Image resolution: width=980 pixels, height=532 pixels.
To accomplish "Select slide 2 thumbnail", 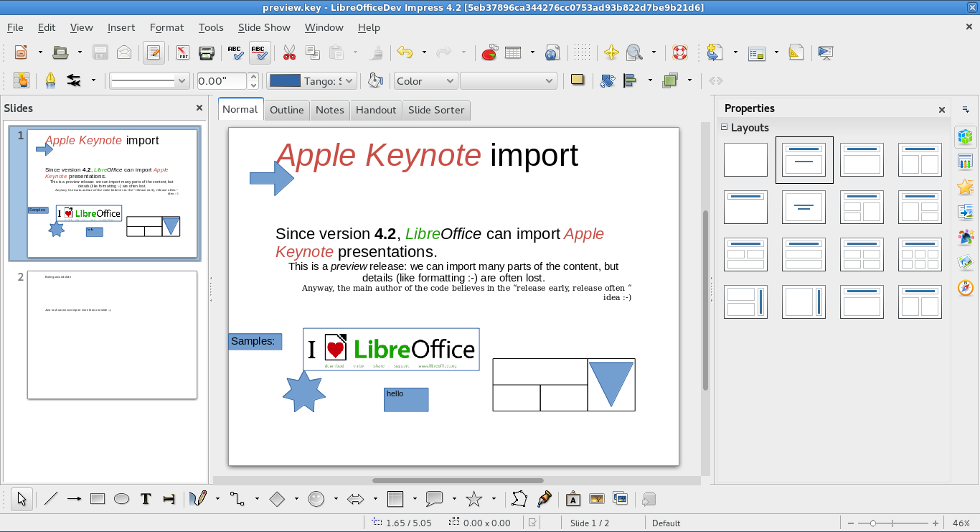I will click(x=112, y=335).
